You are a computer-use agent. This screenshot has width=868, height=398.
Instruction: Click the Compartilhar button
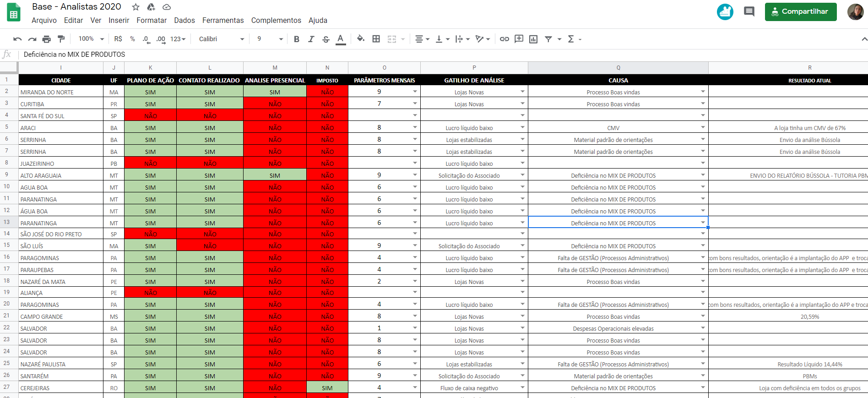tap(800, 12)
